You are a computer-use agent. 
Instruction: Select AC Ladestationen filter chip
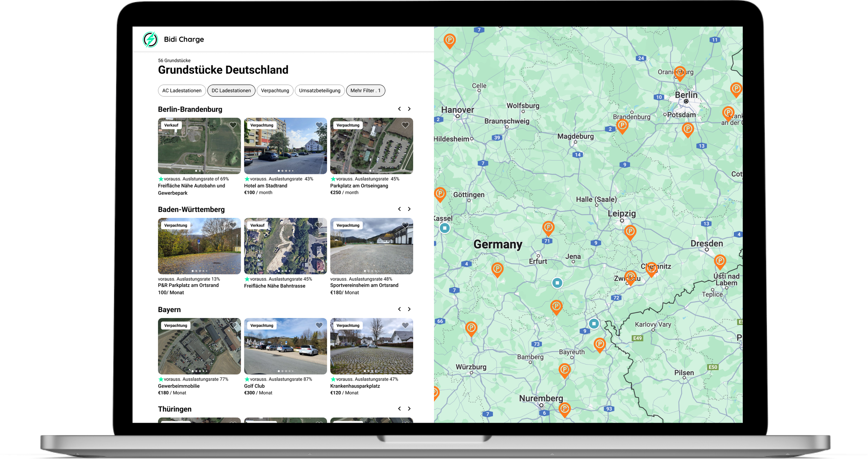(x=182, y=91)
